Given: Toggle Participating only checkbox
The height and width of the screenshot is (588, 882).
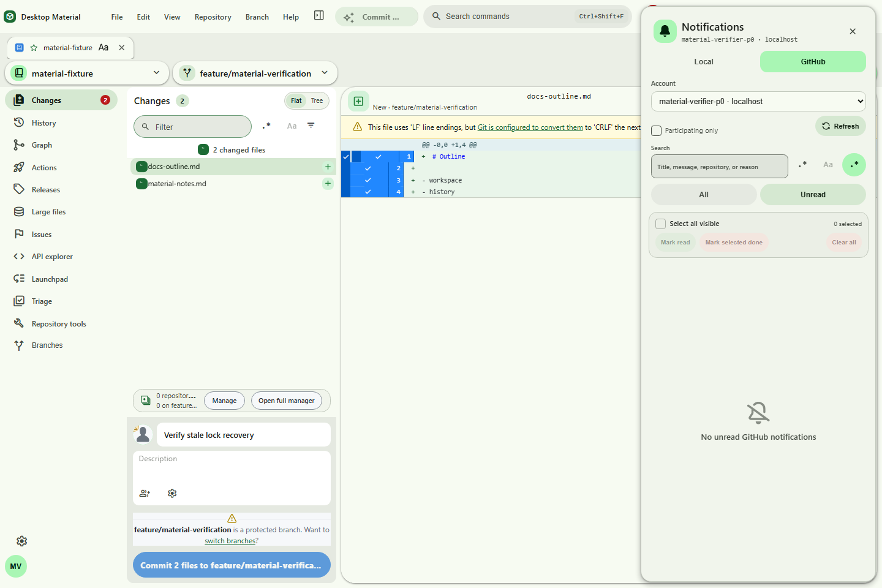Looking at the screenshot, I should 657,130.
